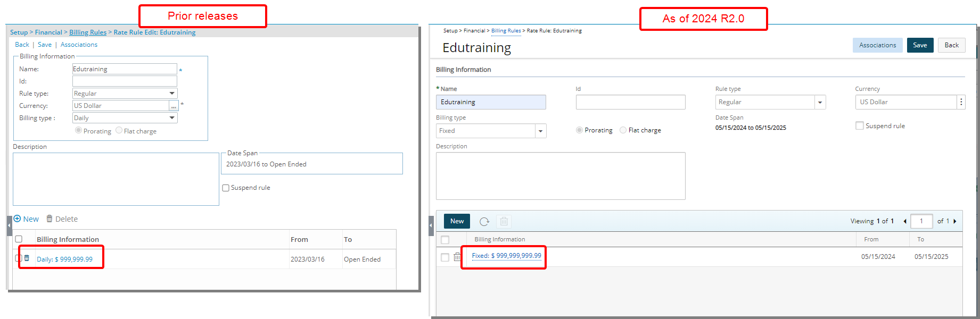This screenshot has width=980, height=319.
Task: Click Associations button in 2024 R2.0 header
Action: 877,45
